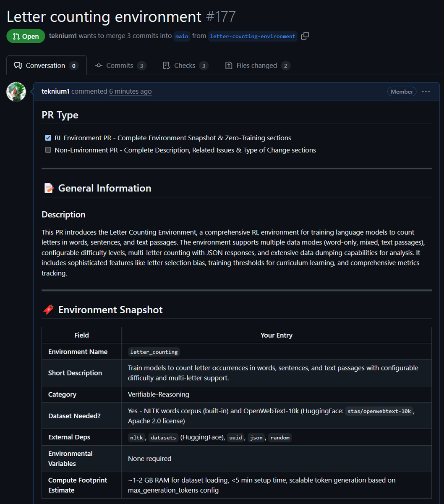Screen dimensions: 444x504
Task: Click the Checks tab checklist icon
Action: (167, 66)
